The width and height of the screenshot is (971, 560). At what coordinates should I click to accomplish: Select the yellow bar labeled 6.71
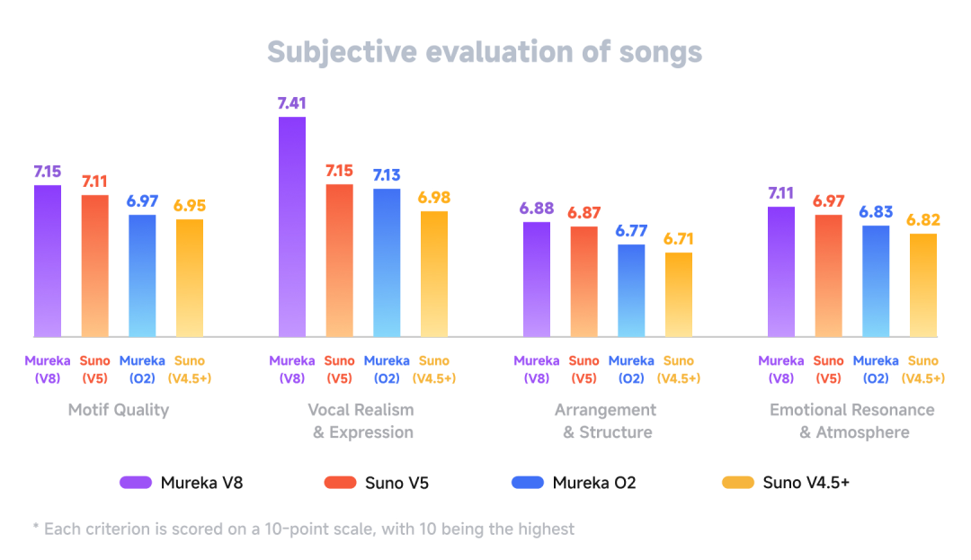pos(679,295)
